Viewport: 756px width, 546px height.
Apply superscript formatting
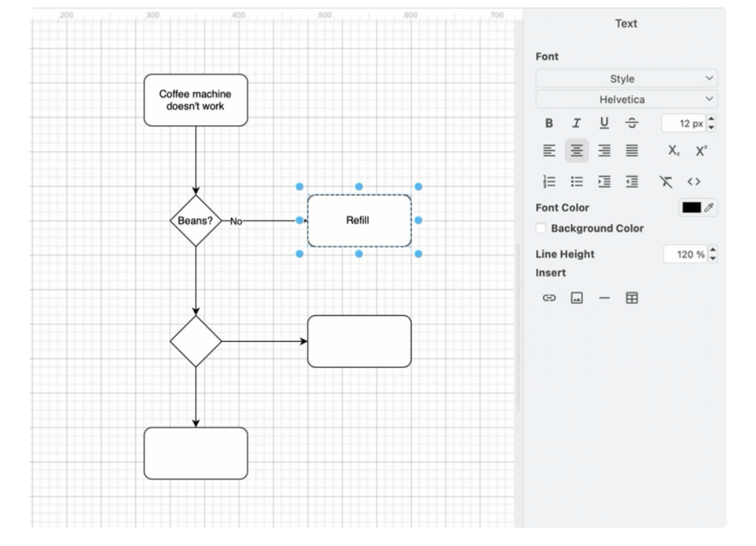[x=700, y=151]
